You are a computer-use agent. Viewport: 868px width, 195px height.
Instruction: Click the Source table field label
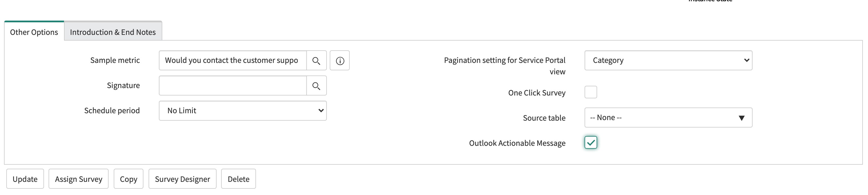(x=544, y=118)
